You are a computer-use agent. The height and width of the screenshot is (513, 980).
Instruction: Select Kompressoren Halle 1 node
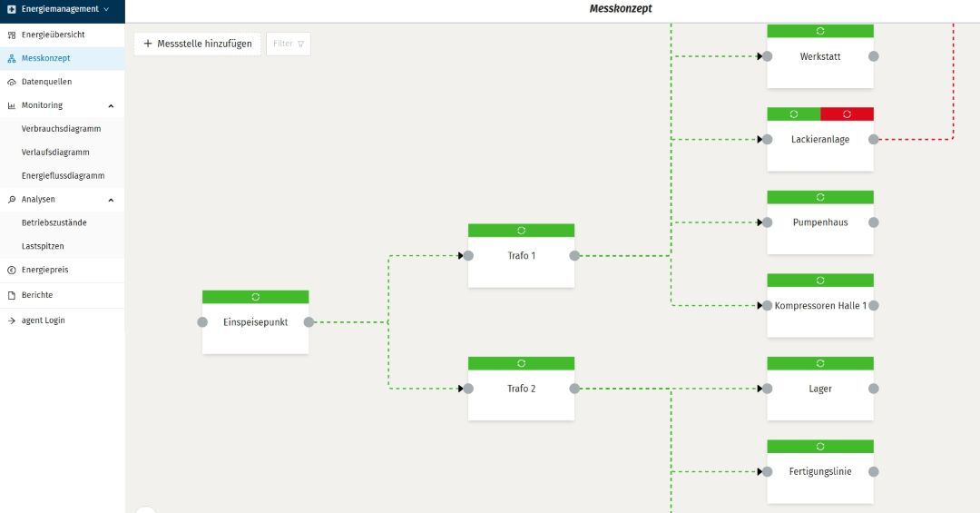click(x=820, y=306)
